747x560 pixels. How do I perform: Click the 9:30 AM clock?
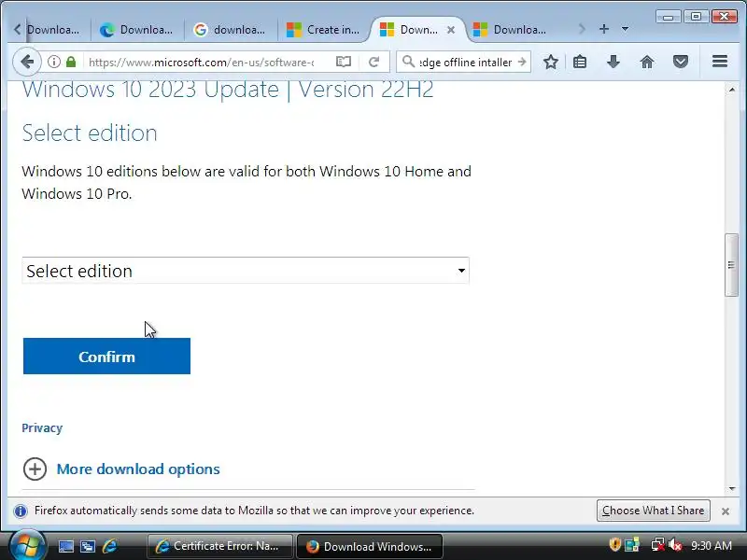click(712, 545)
